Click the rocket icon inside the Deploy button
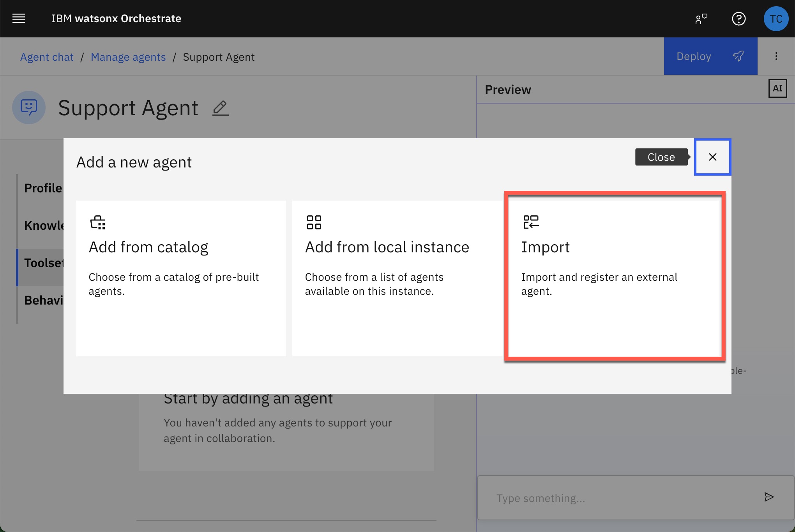 pyautogui.click(x=738, y=56)
